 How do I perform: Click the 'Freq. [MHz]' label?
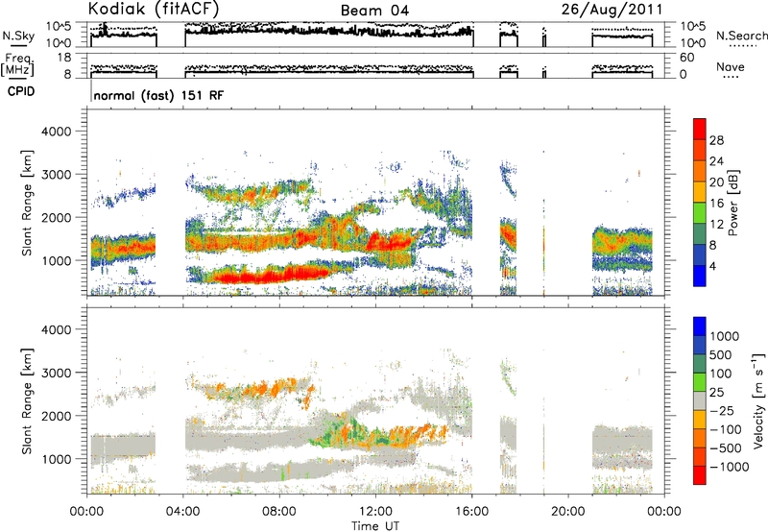pyautogui.click(x=18, y=64)
